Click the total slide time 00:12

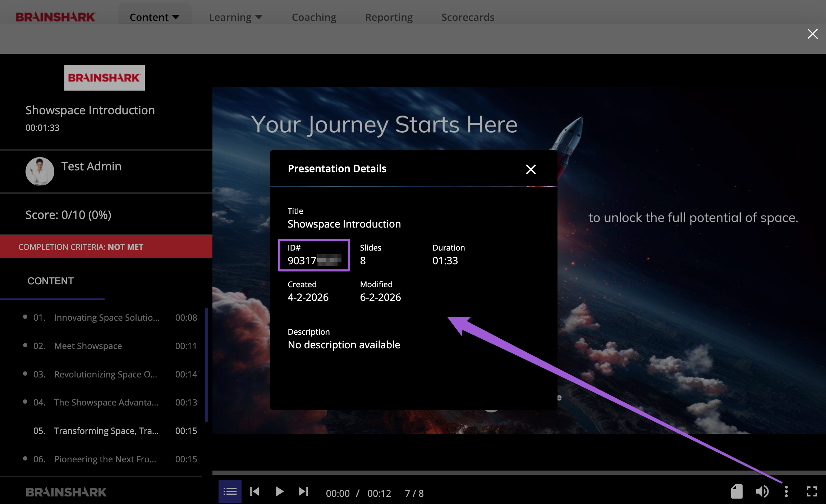click(379, 493)
